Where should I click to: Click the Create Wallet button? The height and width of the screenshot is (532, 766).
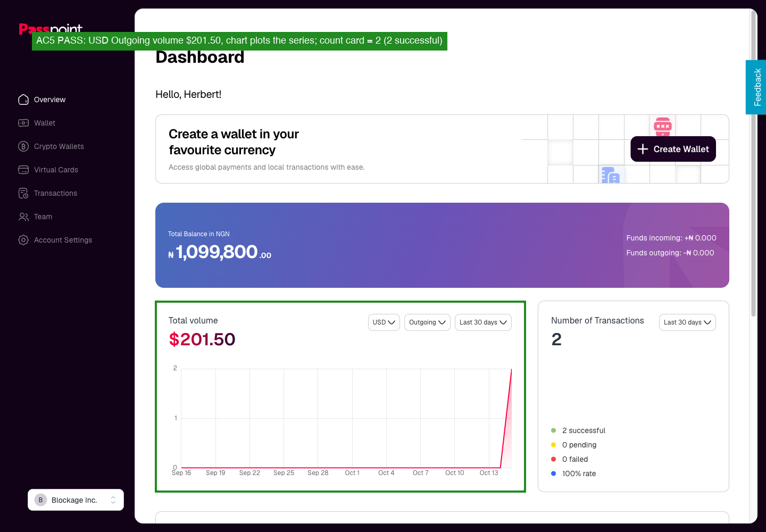[673, 149]
